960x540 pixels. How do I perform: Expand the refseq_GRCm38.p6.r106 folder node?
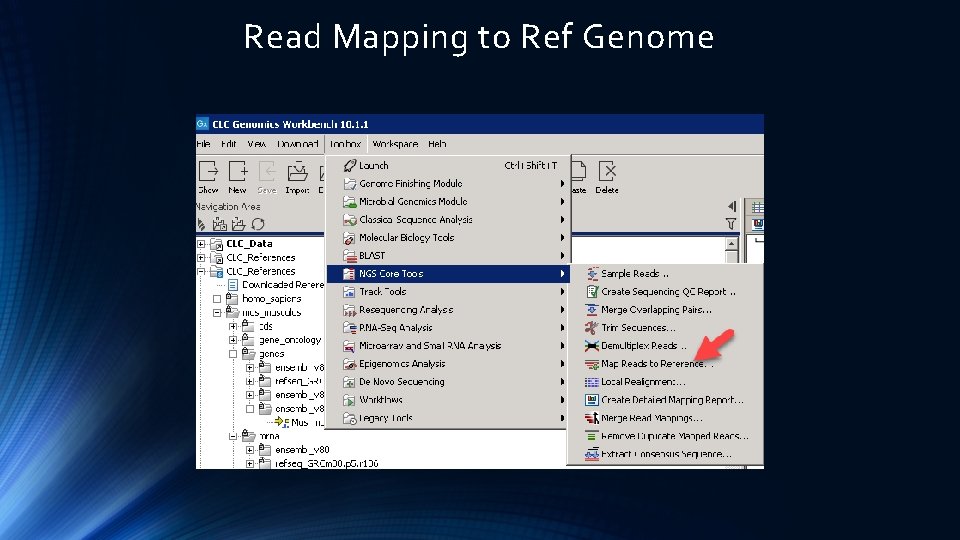coord(250,464)
